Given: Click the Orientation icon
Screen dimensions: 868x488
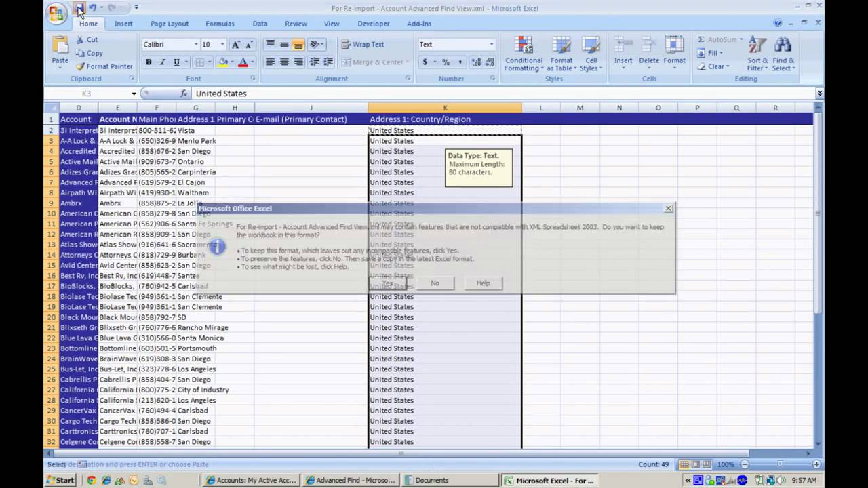Looking at the screenshot, I should 315,45.
